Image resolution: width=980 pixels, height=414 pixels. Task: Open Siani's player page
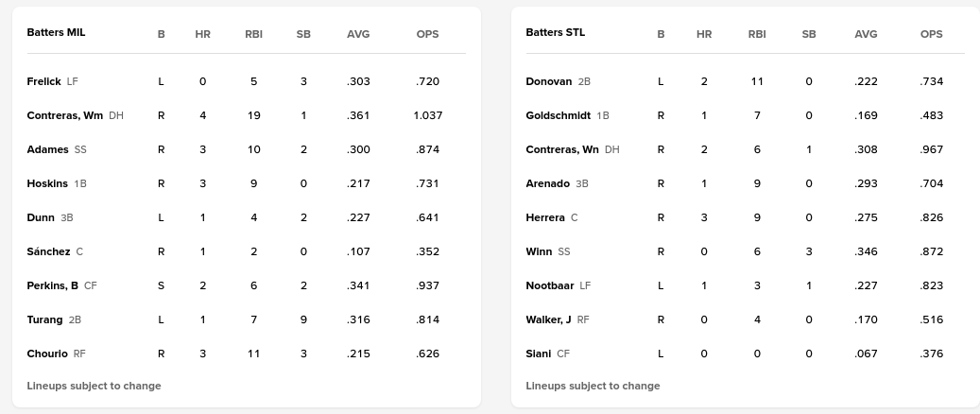pyautogui.click(x=539, y=354)
